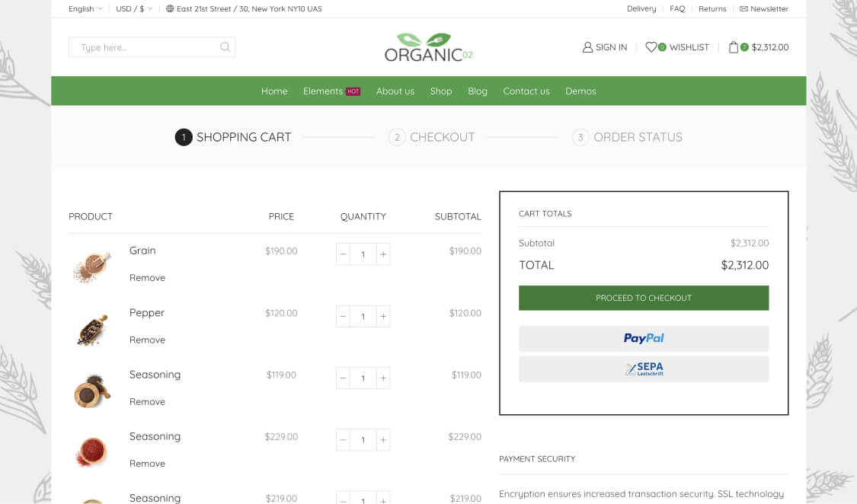This screenshot has height=504, width=857.
Task: Expand the English language dropdown
Action: pyautogui.click(x=85, y=9)
